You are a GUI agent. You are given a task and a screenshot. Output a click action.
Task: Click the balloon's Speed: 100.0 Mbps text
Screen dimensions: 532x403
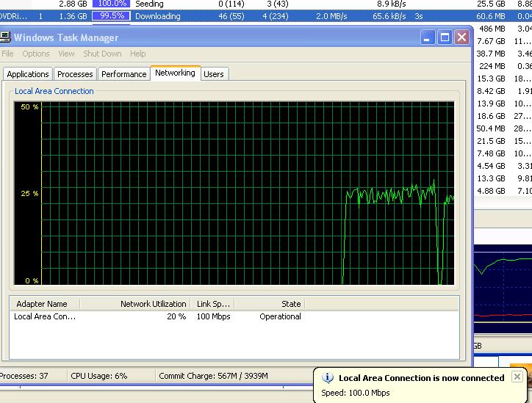point(355,393)
